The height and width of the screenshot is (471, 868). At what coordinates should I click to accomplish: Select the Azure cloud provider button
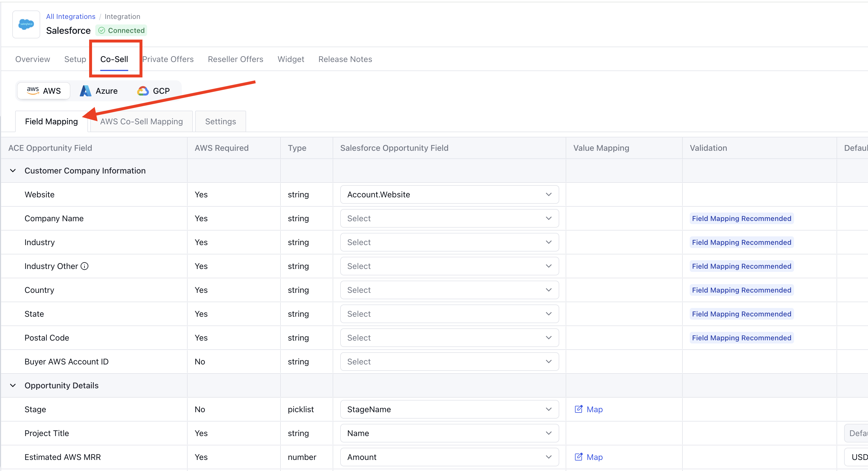99,91
